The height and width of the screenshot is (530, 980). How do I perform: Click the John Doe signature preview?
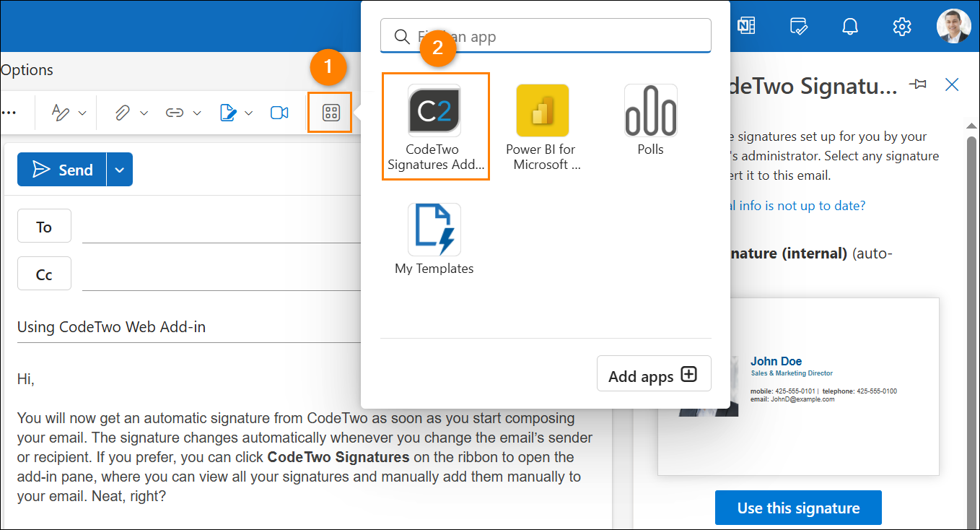(798, 386)
